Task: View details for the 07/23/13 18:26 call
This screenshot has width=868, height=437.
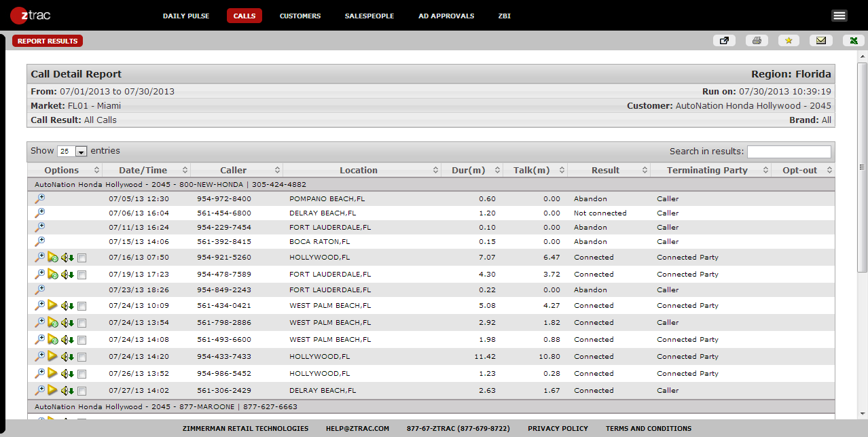Action: point(40,290)
